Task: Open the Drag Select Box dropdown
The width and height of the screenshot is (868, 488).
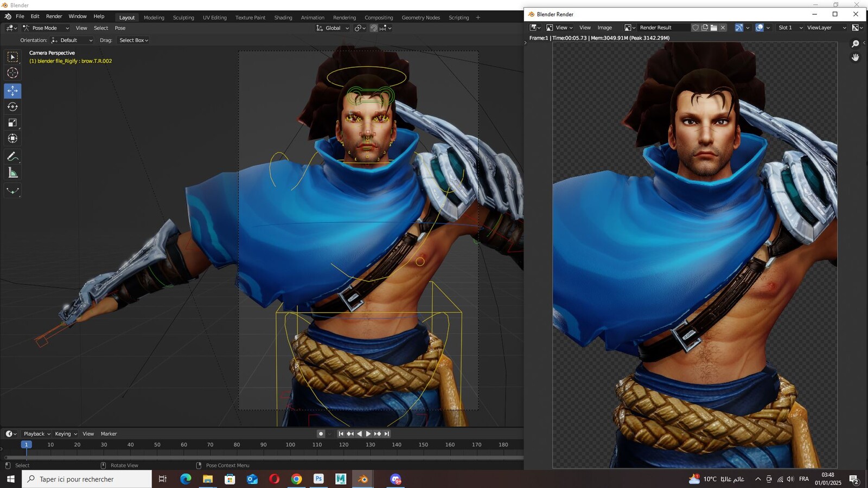Action: 133,40
